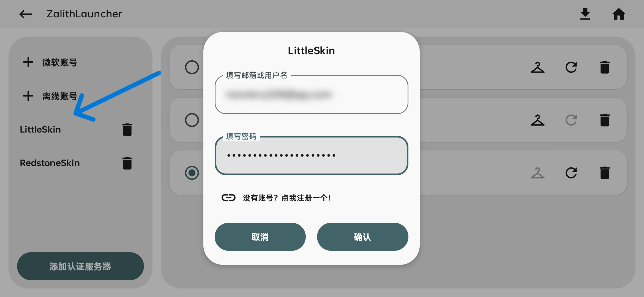This screenshot has width=644, height=297.
Task: Open the skin manager for the first account
Action: click(537, 67)
